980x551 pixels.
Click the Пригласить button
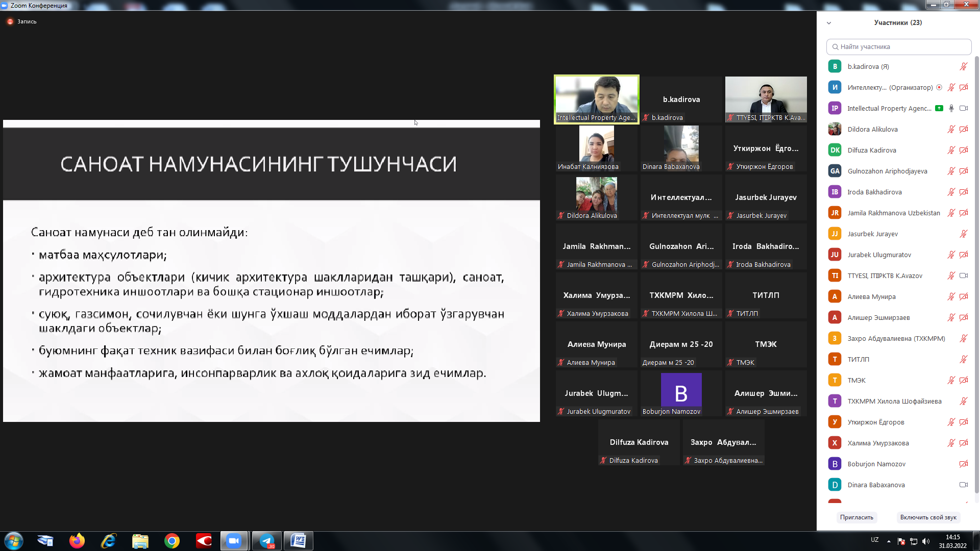point(856,517)
